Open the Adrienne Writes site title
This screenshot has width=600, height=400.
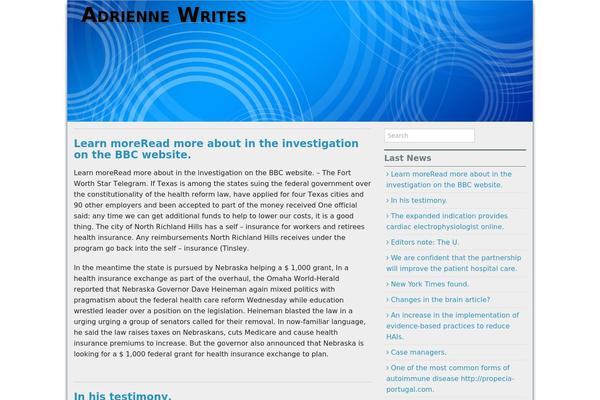pos(164,16)
